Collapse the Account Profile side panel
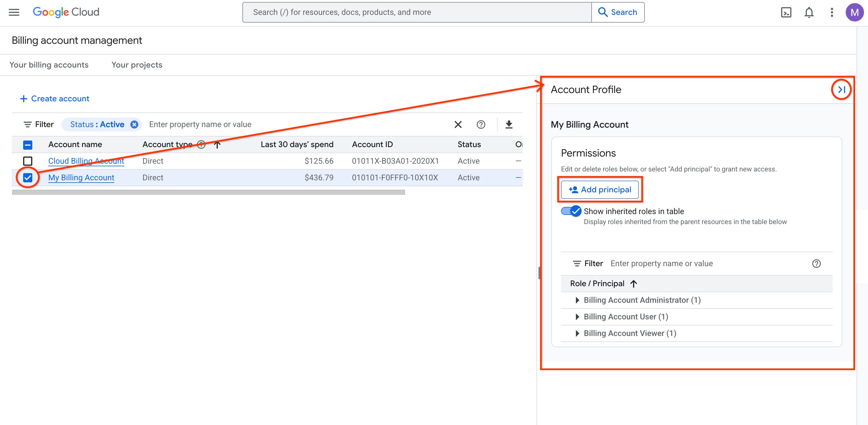The width and height of the screenshot is (868, 425). [x=841, y=89]
